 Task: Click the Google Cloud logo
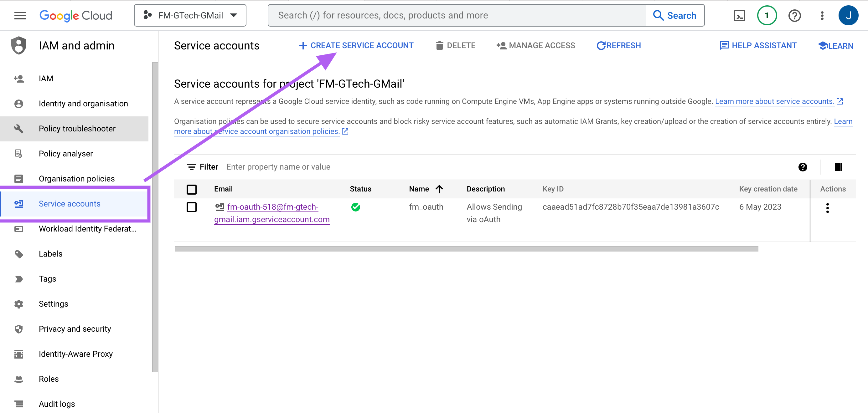tap(76, 15)
